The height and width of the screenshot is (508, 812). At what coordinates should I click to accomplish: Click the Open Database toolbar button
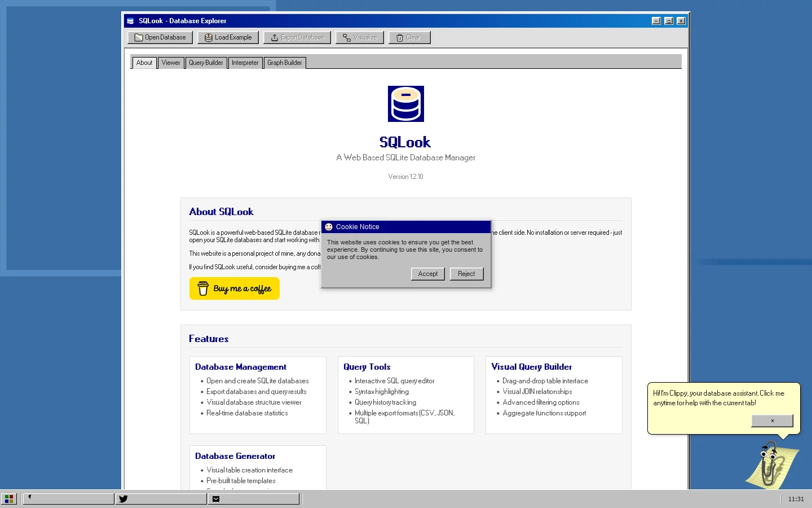160,37
